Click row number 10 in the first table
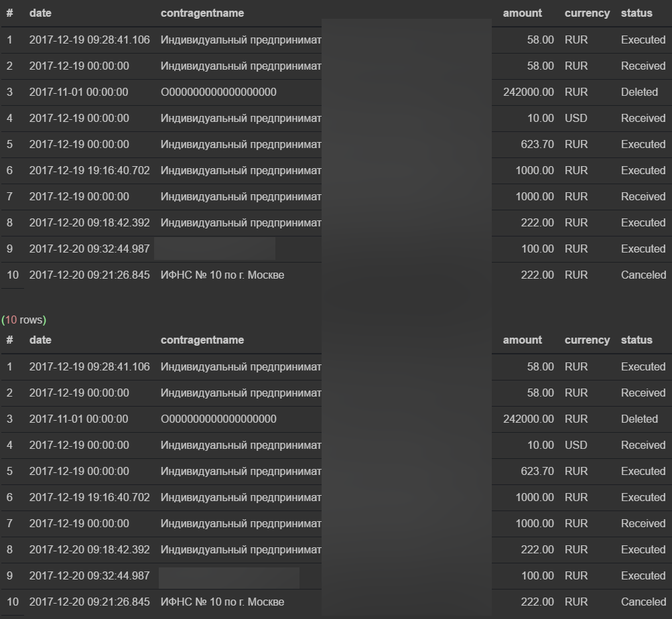 tap(13, 275)
